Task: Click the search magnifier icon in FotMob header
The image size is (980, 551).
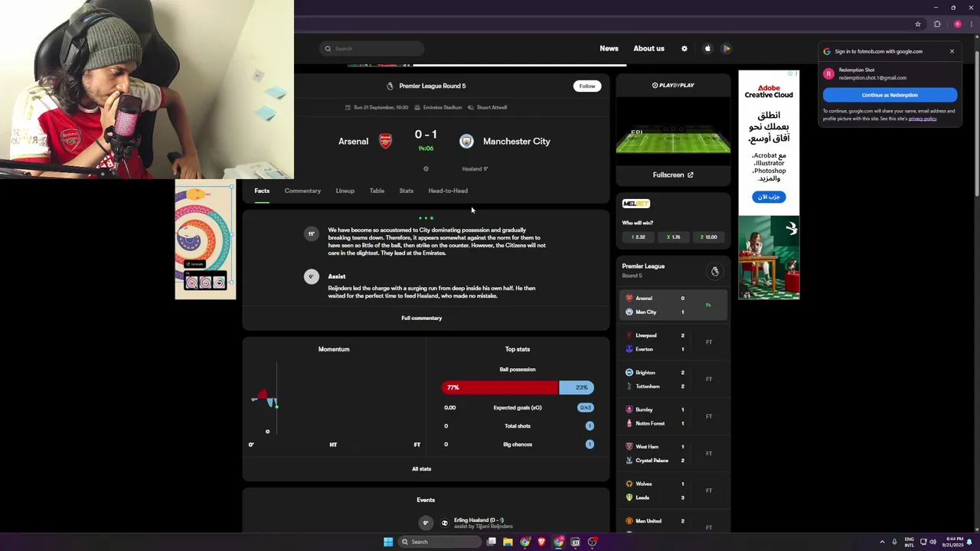Action: tap(328, 49)
